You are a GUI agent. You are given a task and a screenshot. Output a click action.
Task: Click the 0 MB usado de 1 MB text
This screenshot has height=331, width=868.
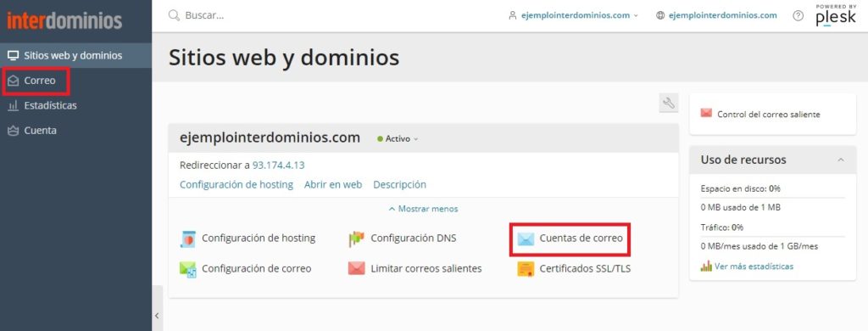741,207
